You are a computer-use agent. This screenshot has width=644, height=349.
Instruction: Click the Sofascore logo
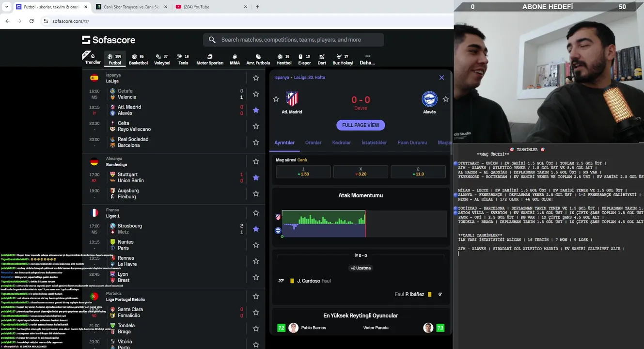[109, 40]
